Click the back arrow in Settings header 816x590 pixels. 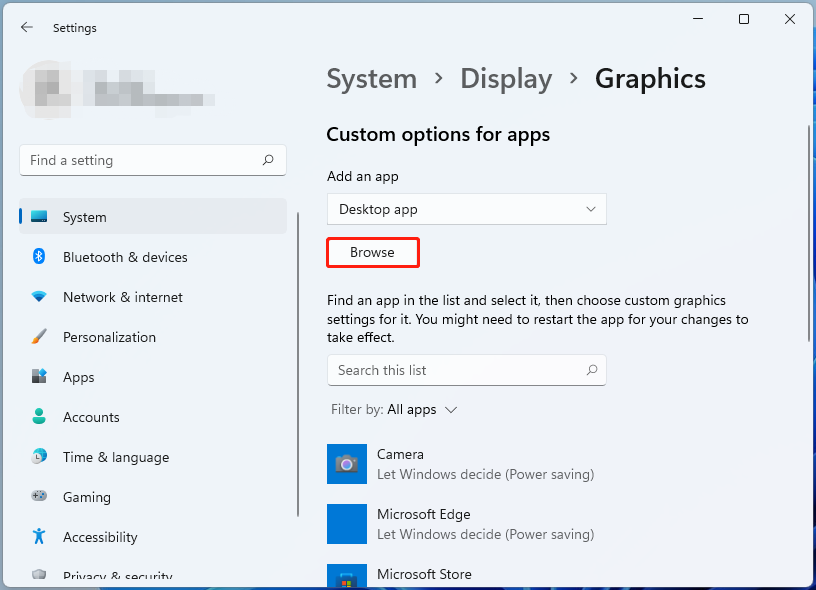click(27, 28)
